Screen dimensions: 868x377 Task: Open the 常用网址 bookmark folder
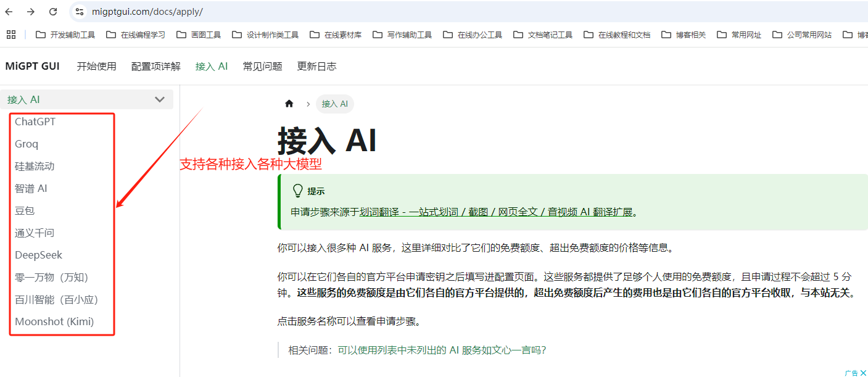739,35
